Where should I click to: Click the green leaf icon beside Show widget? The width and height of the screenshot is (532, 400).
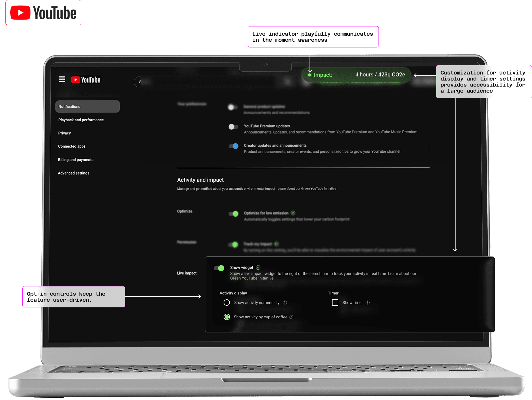tap(258, 267)
